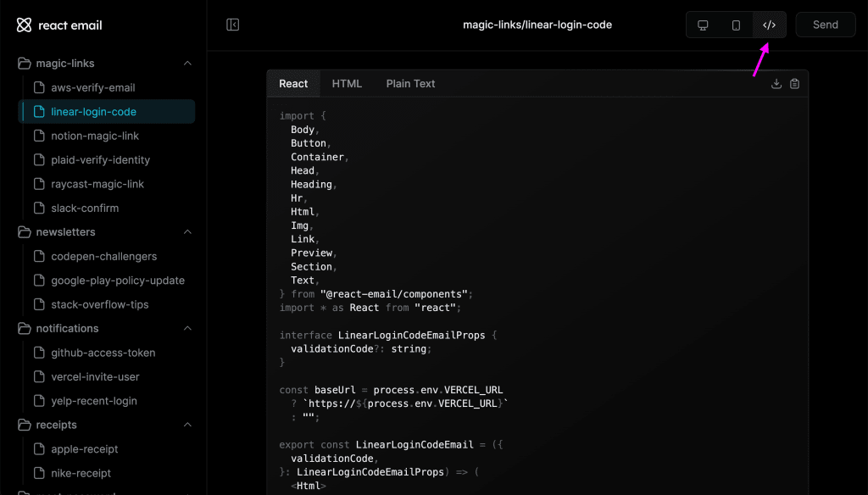This screenshot has width=868, height=495.
Task: Switch to the HTML tab
Action: pyautogui.click(x=347, y=84)
